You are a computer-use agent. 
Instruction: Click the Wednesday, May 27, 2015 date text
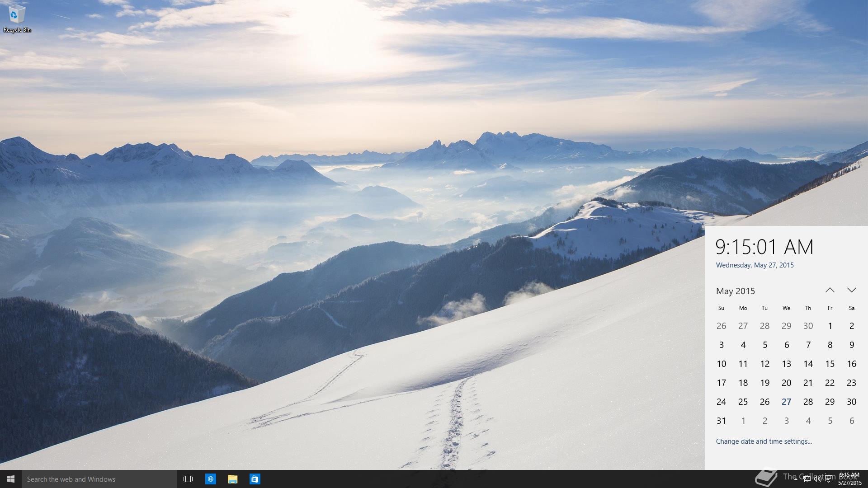click(x=755, y=265)
